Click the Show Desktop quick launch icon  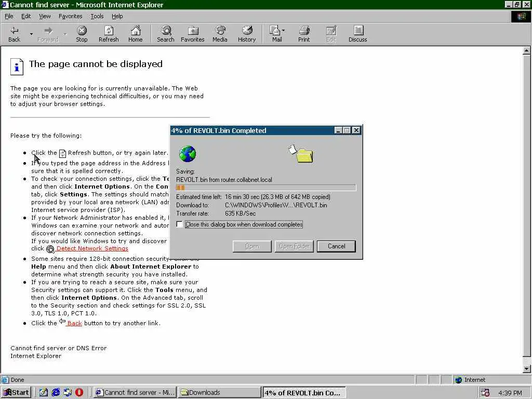click(x=44, y=393)
